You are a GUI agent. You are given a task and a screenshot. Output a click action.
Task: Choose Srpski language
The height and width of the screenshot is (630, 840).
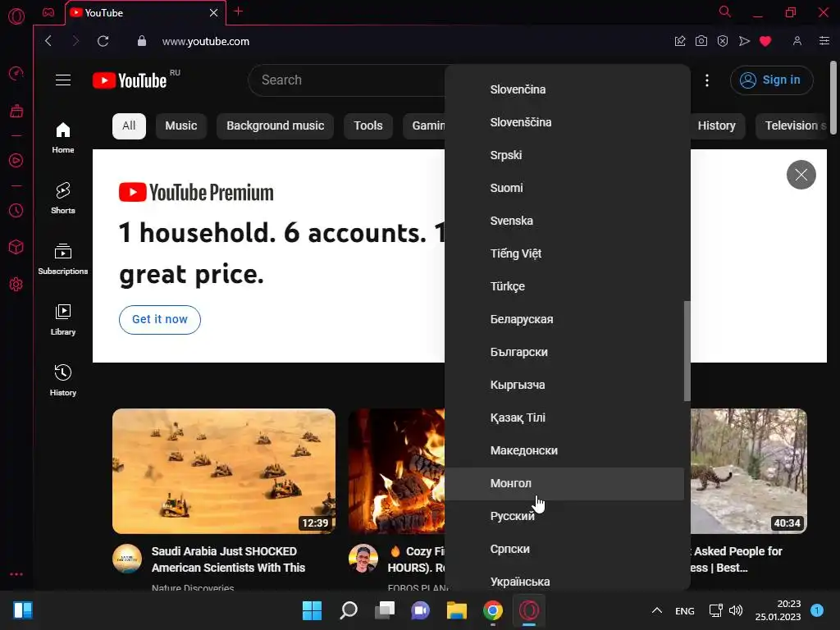pyautogui.click(x=564, y=155)
